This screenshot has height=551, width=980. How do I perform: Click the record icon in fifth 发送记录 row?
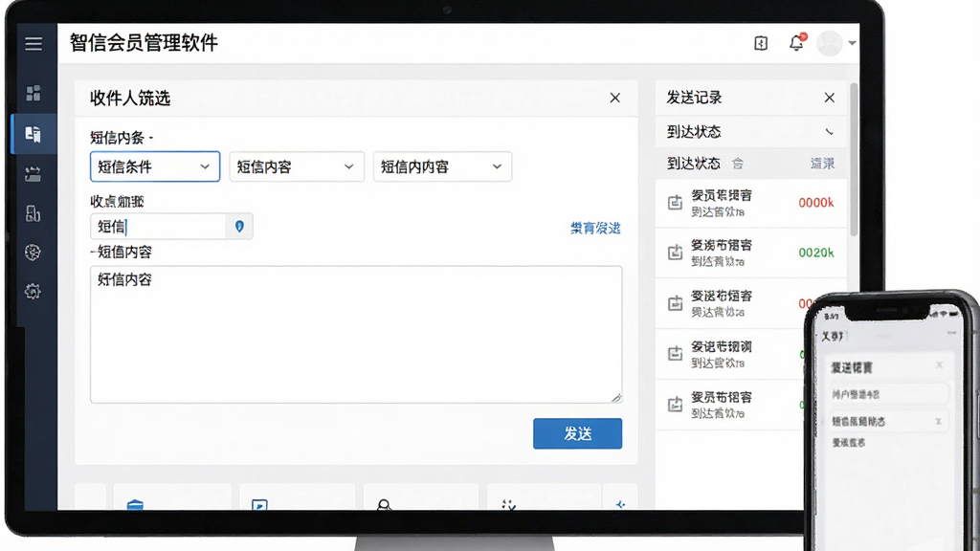(675, 405)
